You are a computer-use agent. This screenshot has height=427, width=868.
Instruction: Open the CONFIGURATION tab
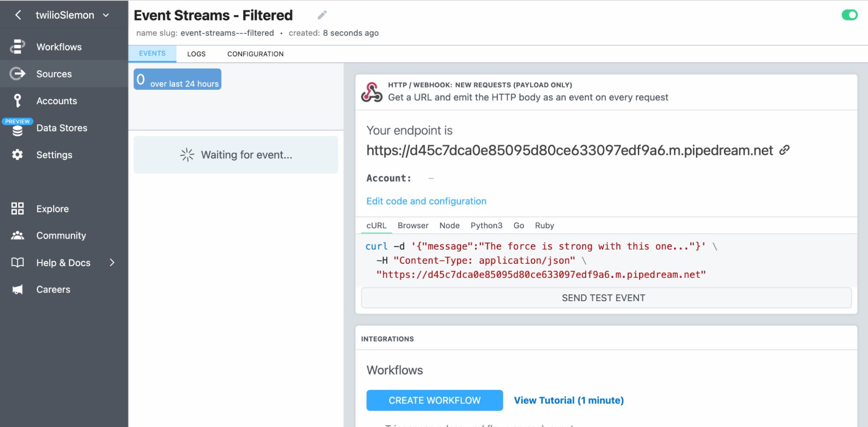click(x=255, y=54)
